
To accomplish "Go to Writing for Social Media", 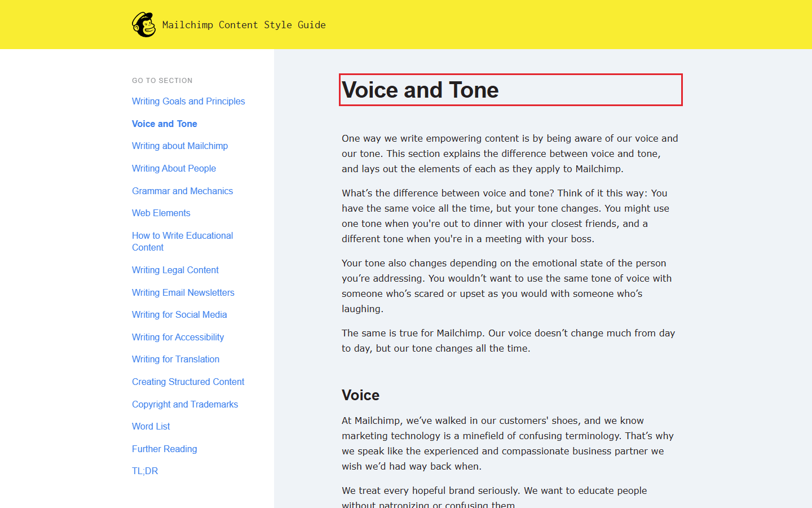I will tap(179, 314).
